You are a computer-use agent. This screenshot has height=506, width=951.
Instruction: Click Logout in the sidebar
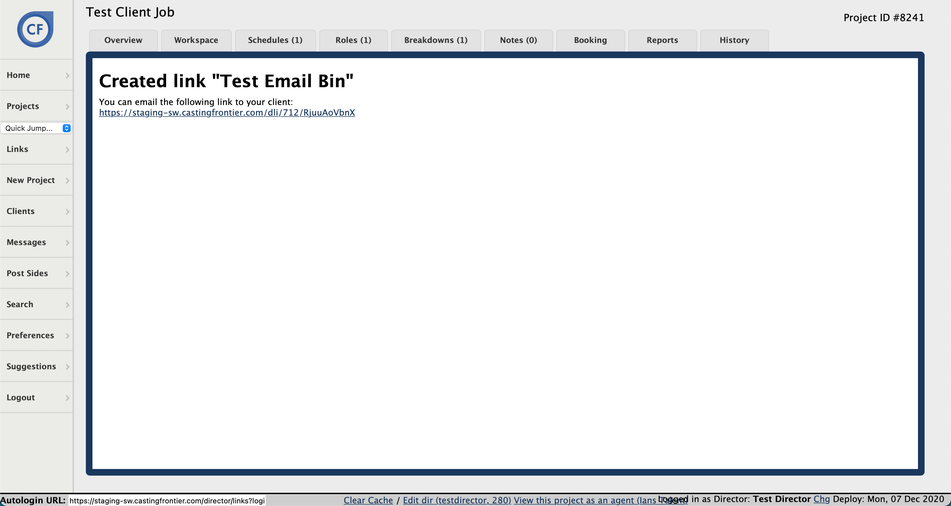36,397
